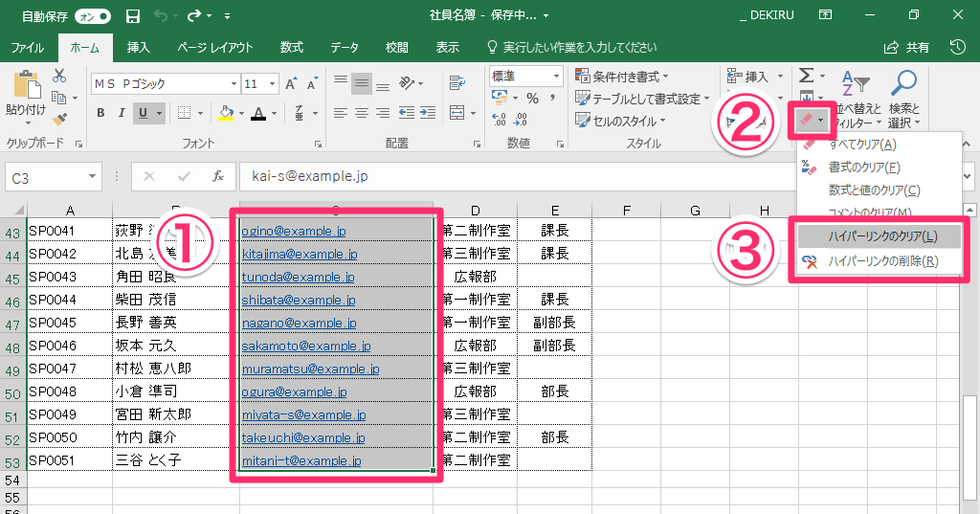Click the 実行したい作業を入力してください search box
Image resolution: width=980 pixels, height=514 pixels.
pyautogui.click(x=572, y=48)
